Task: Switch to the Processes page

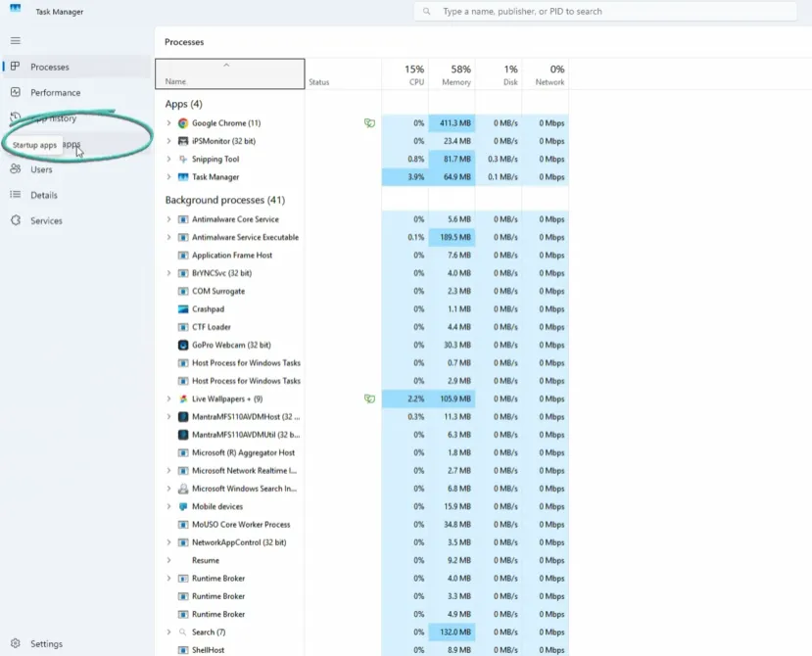Action: coord(76,67)
